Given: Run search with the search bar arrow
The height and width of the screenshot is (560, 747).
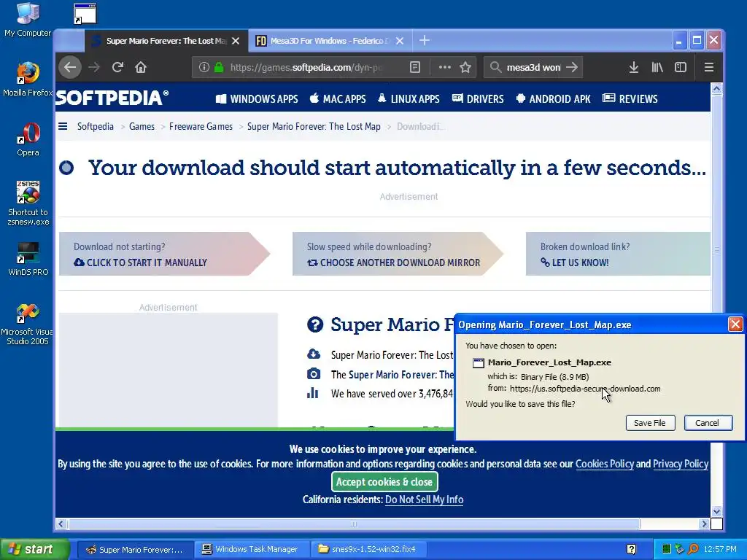Looking at the screenshot, I should pyautogui.click(x=572, y=67).
